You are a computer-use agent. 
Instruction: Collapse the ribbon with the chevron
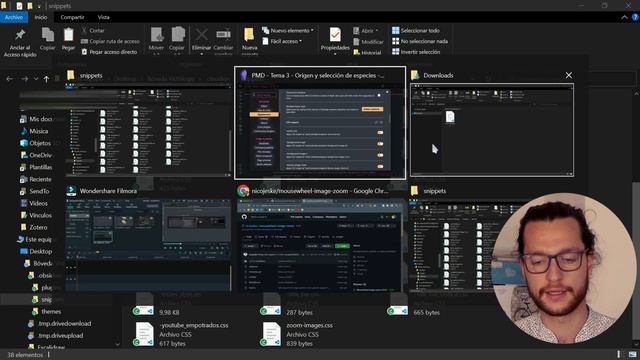(624, 17)
